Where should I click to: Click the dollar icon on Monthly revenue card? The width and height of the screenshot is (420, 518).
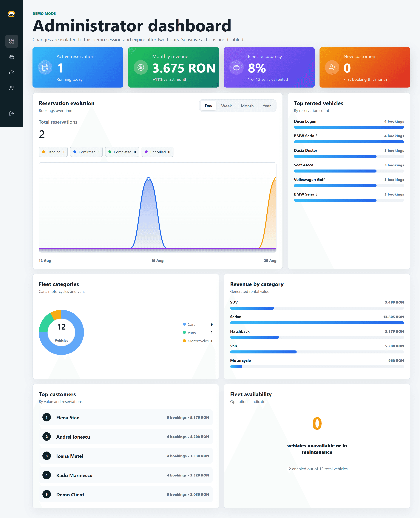point(141,67)
